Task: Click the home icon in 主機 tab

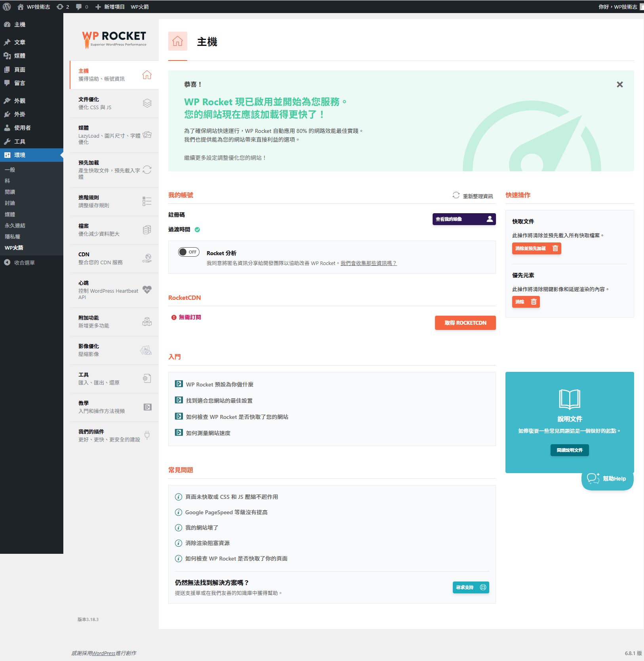Action: tap(147, 75)
